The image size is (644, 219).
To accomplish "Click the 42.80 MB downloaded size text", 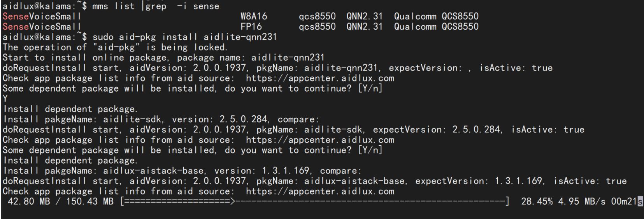I will (29, 201).
